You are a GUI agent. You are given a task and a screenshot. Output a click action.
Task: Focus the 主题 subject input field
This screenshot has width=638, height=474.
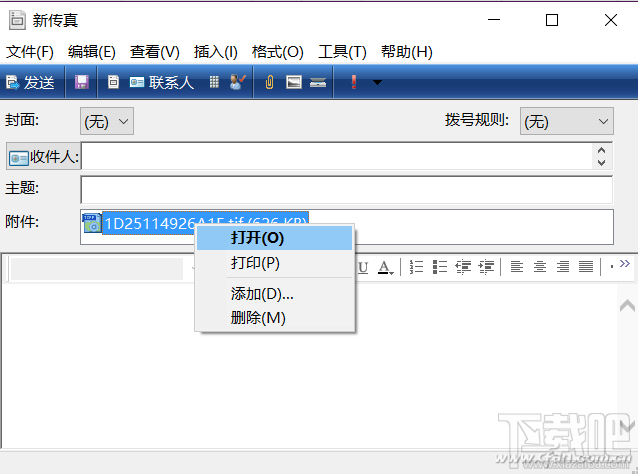(x=347, y=189)
